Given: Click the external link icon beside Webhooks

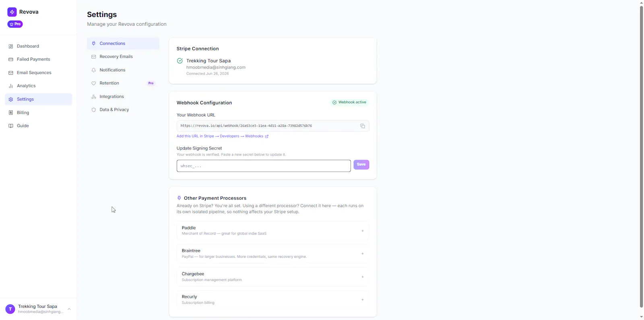Looking at the screenshot, I should pyautogui.click(x=267, y=136).
